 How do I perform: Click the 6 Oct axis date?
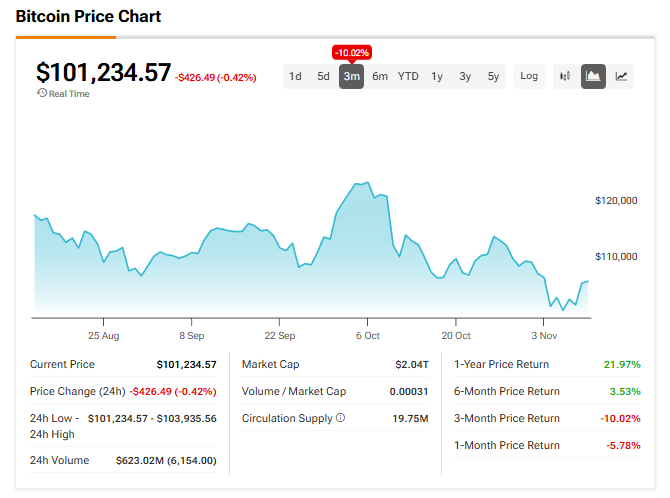pos(367,336)
